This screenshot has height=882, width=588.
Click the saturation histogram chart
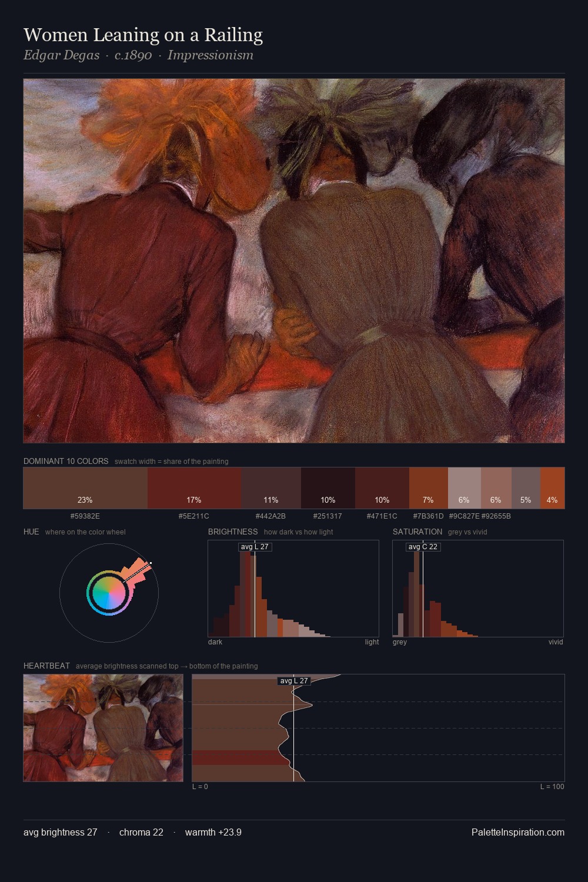coord(478,589)
